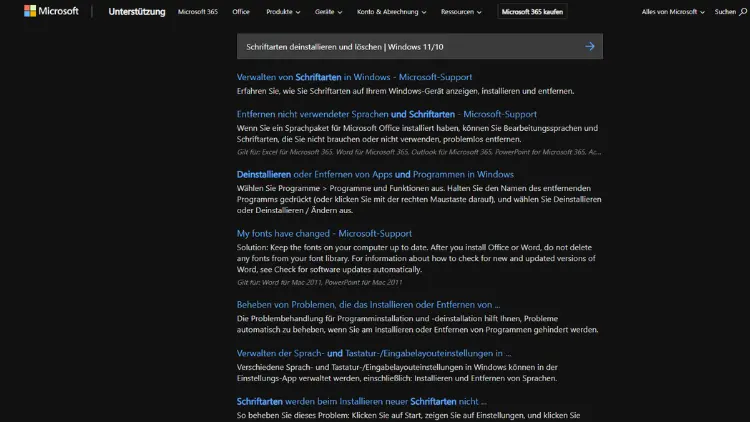Open Schriftarten werden beim Installieren result
750x422 pixels.
point(362,402)
